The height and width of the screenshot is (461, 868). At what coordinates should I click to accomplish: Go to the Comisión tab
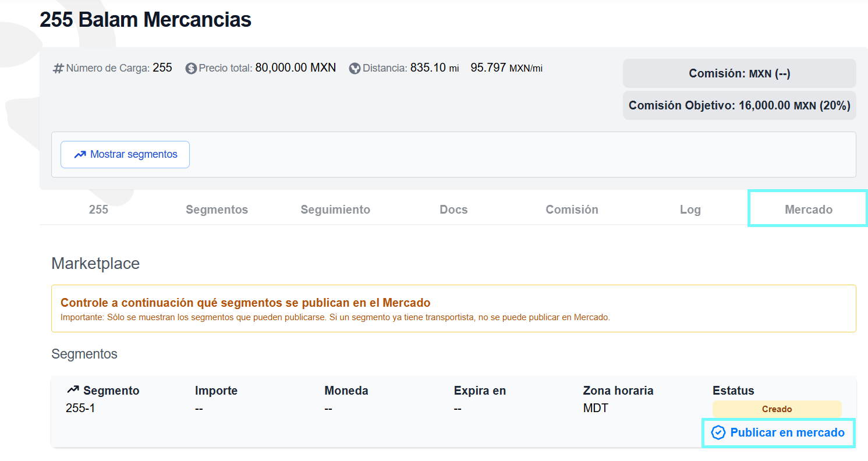tap(572, 210)
